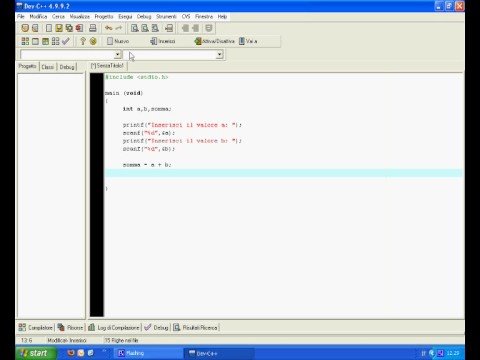Click the New Project toolbar icon
480x360 pixels.
pos(25,28)
